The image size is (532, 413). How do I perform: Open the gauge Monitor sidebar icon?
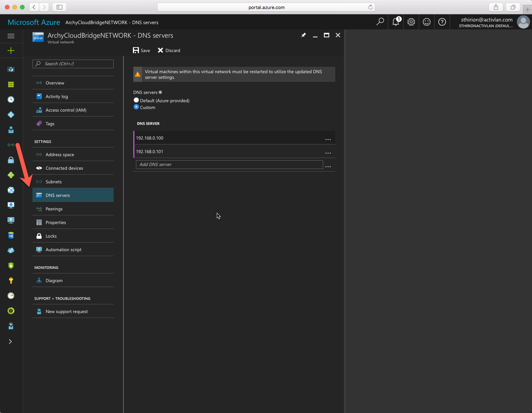click(11, 296)
